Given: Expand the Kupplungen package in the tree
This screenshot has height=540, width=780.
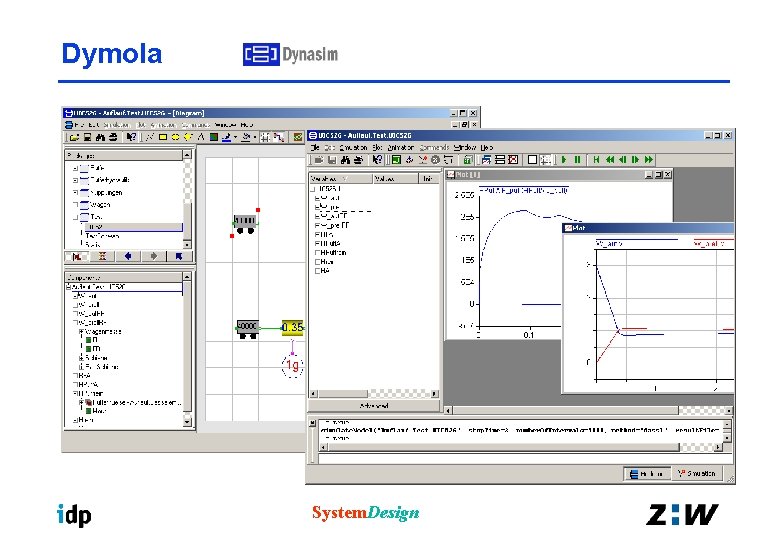Looking at the screenshot, I should (76, 192).
